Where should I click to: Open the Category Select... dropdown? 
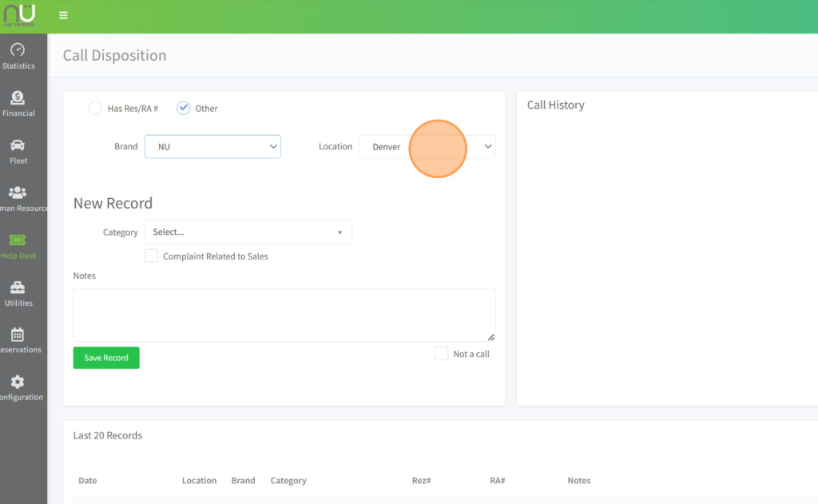[248, 232]
